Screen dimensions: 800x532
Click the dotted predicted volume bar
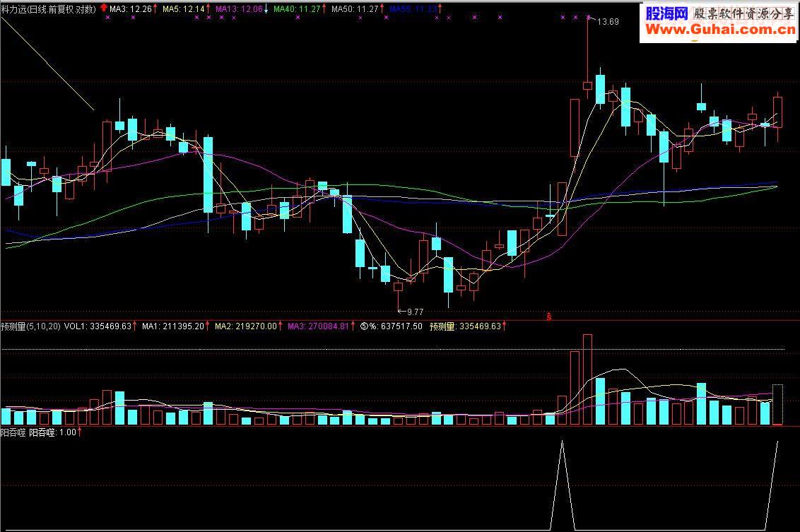(777, 405)
